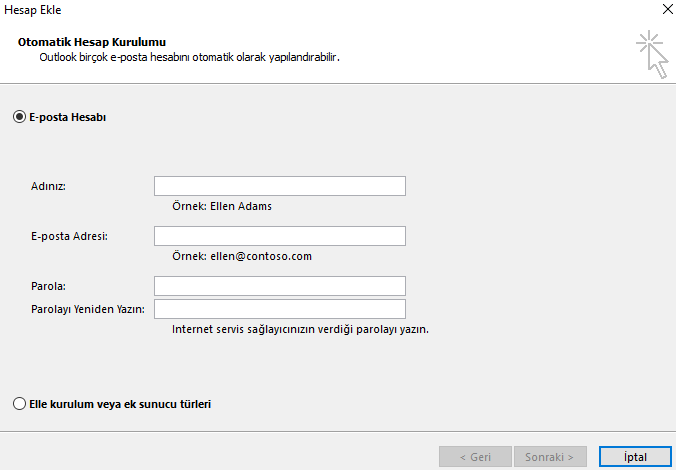Image resolution: width=676 pixels, height=470 pixels.
Task: Click the Sonraki > button
Action: pos(550,457)
